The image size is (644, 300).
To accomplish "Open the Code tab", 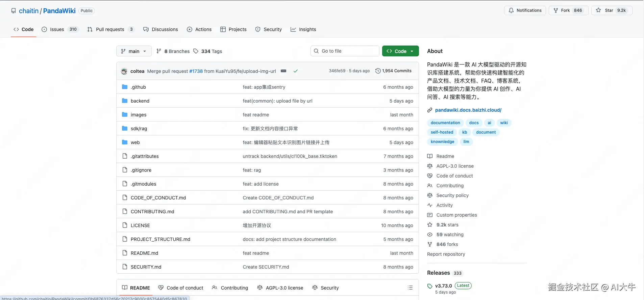I will 23,29.
